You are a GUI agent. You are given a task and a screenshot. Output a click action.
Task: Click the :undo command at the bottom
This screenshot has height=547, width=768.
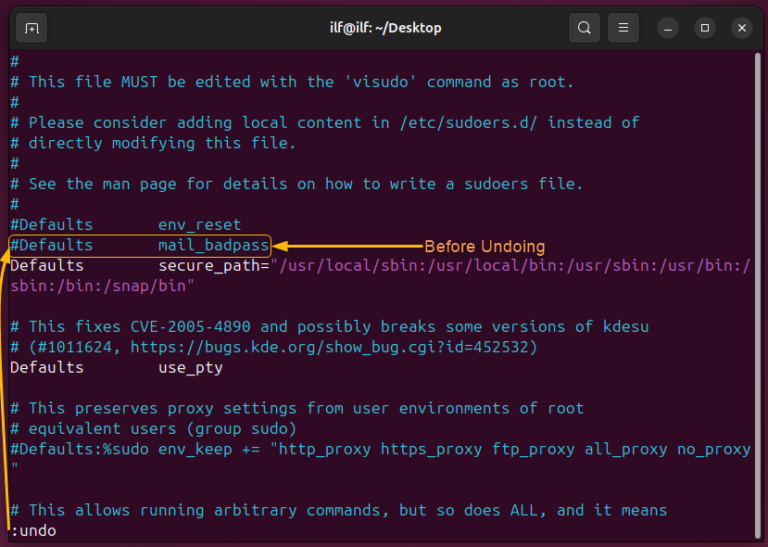point(33,531)
